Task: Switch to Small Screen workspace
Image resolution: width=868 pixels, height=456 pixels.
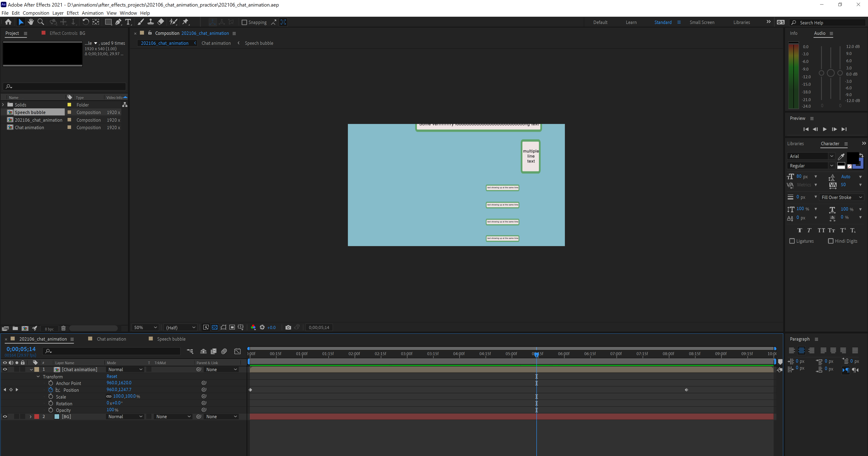Action: click(x=702, y=22)
